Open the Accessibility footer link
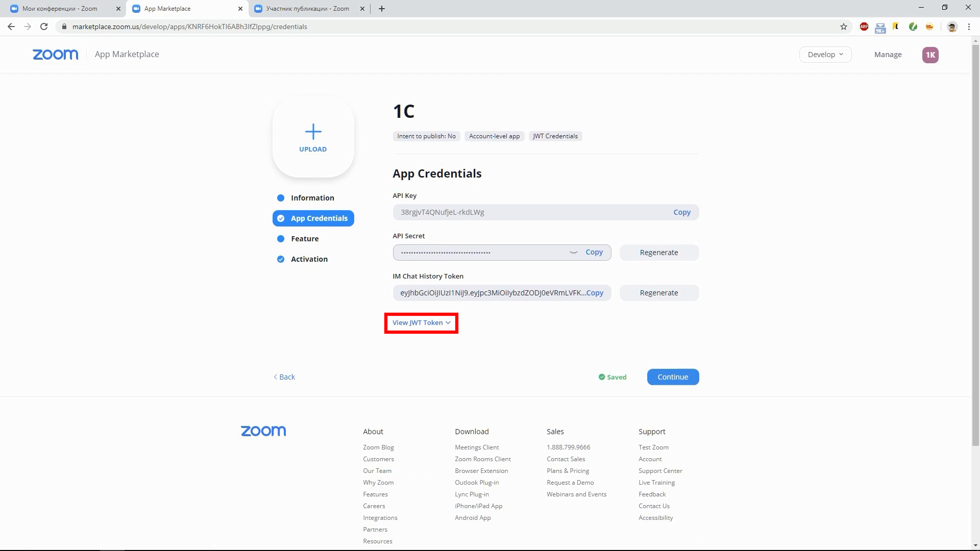 click(x=655, y=518)
